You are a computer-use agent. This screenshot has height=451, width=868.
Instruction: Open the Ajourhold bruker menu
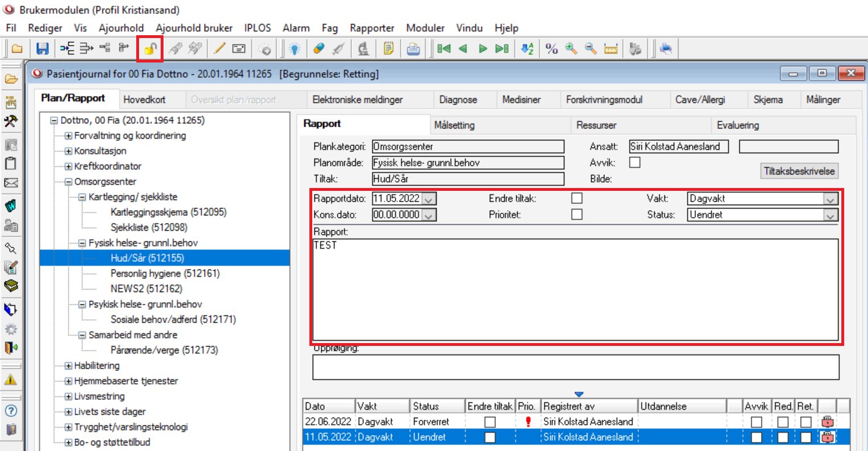pyautogui.click(x=194, y=28)
